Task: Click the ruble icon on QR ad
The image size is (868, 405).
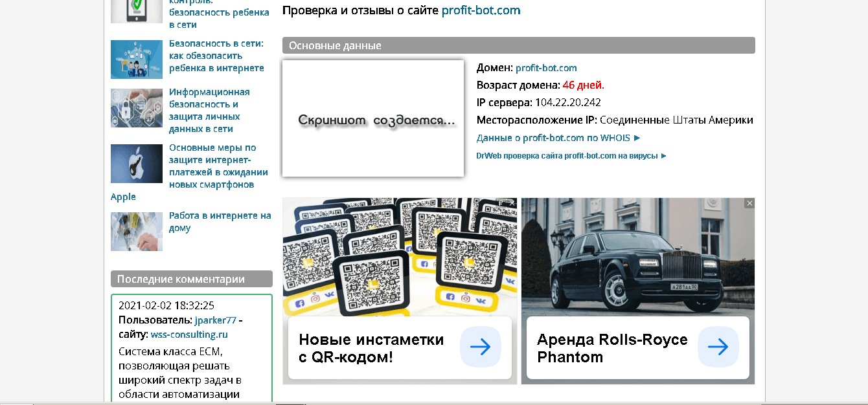Action: coord(501,203)
